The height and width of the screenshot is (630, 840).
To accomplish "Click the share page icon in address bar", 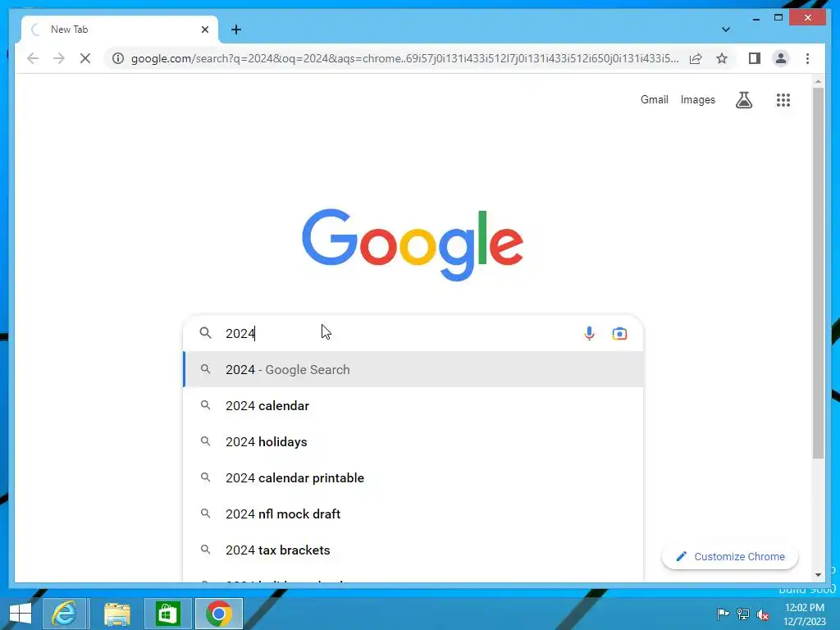I will pos(696,58).
